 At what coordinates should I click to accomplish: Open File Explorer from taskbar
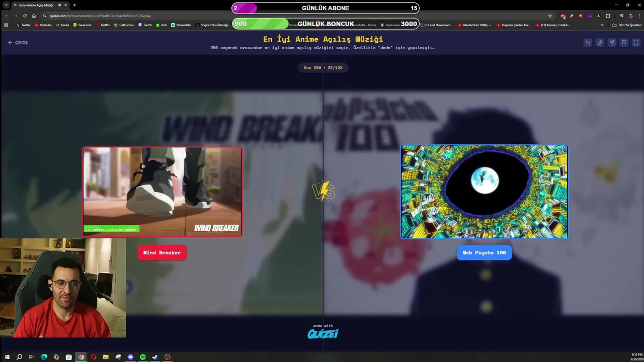pos(106,357)
